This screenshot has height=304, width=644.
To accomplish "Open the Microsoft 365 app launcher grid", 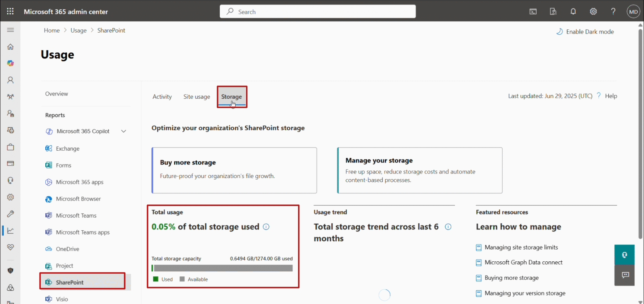I will click(10, 11).
